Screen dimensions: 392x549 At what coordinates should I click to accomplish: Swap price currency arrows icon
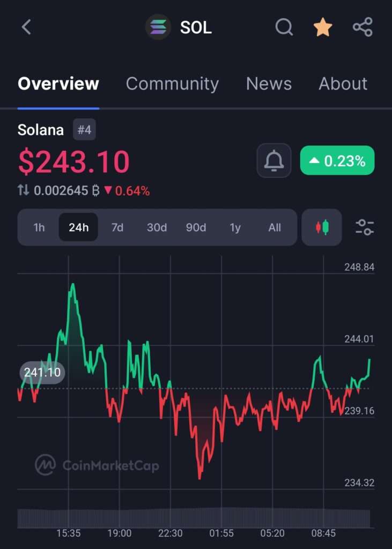coord(24,190)
